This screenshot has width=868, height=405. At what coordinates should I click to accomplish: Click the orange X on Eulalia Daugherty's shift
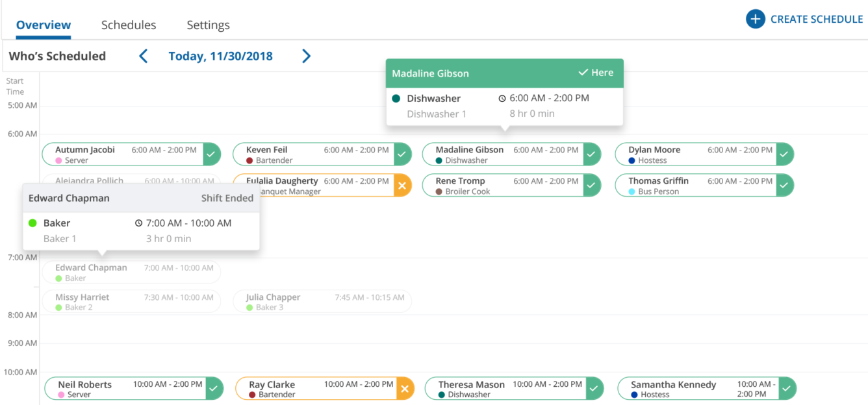point(402,186)
